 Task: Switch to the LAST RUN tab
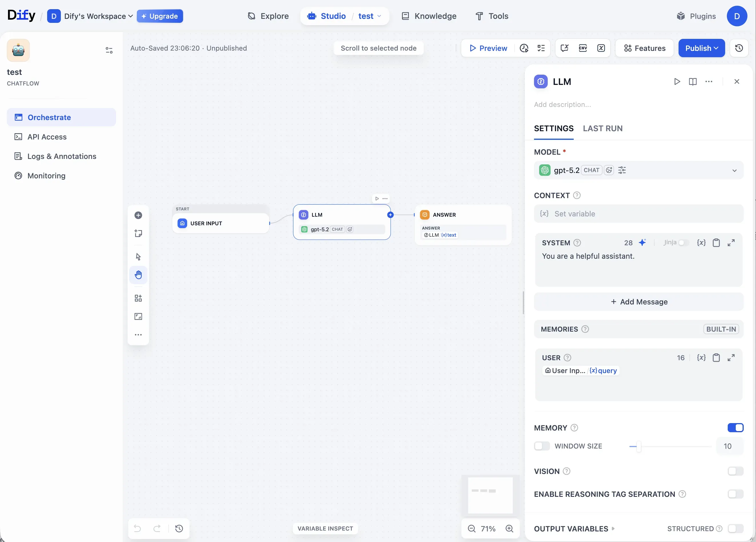click(602, 128)
